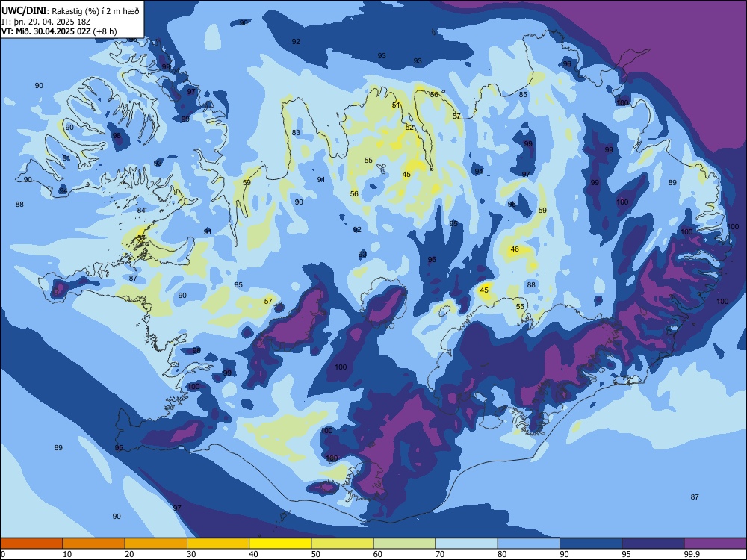The image size is (747, 560).
Task: Click the UWC/DINI Rakastig title text
Action: click(70, 10)
